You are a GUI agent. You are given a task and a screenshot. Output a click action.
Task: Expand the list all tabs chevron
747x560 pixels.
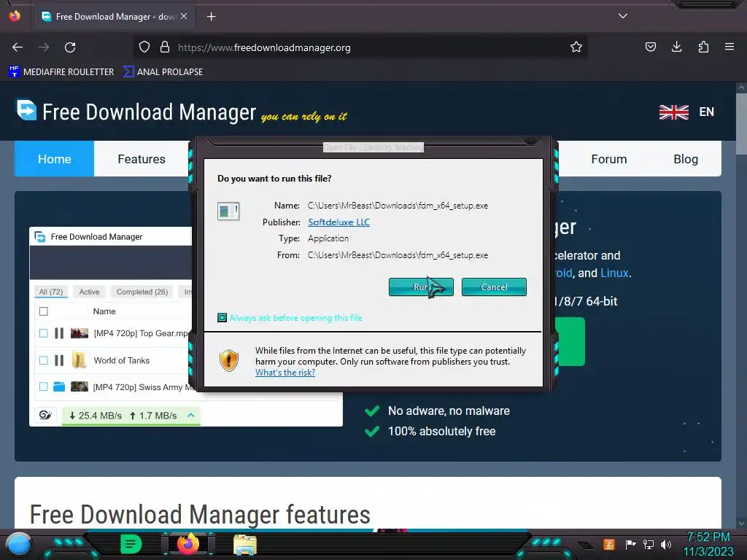[623, 16]
